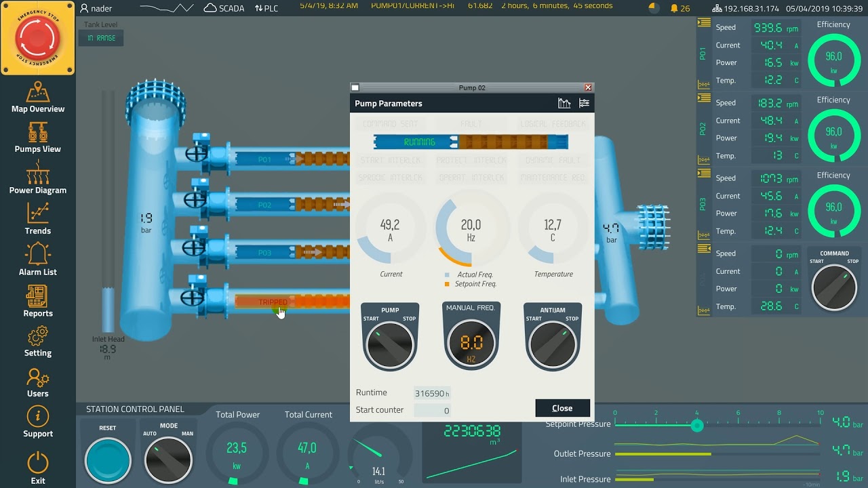Click the Temperature 12,7 C gauge
Viewport: 868px width, 488px height.
click(x=553, y=230)
